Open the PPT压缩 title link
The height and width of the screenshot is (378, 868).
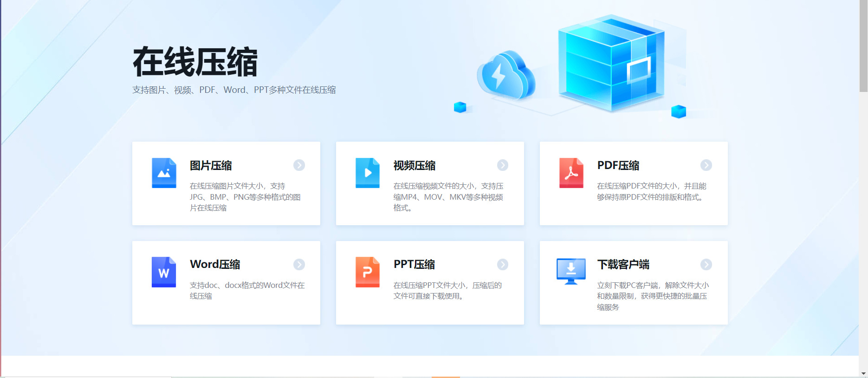coord(415,264)
